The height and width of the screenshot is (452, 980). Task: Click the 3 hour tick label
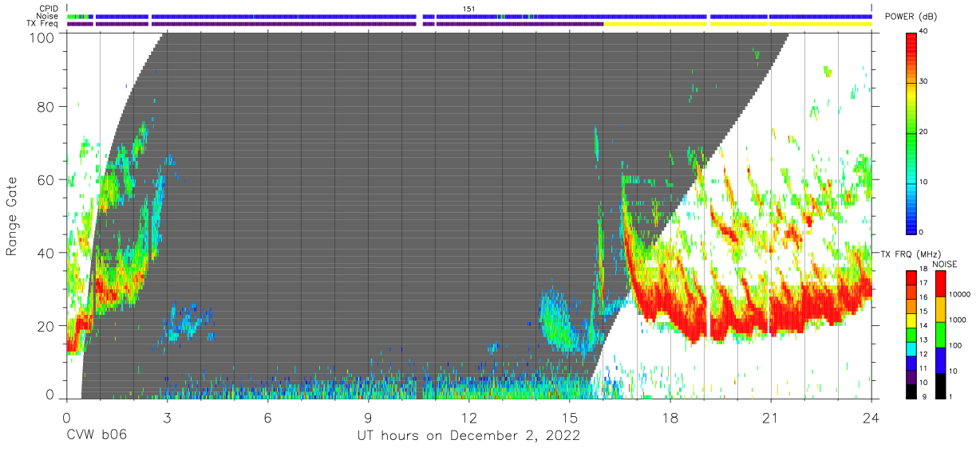[x=166, y=418]
